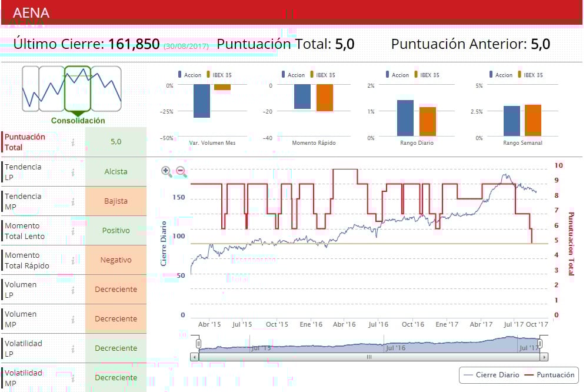Click the Puntuación Total: 5,0 heading

pyautogui.click(x=285, y=44)
